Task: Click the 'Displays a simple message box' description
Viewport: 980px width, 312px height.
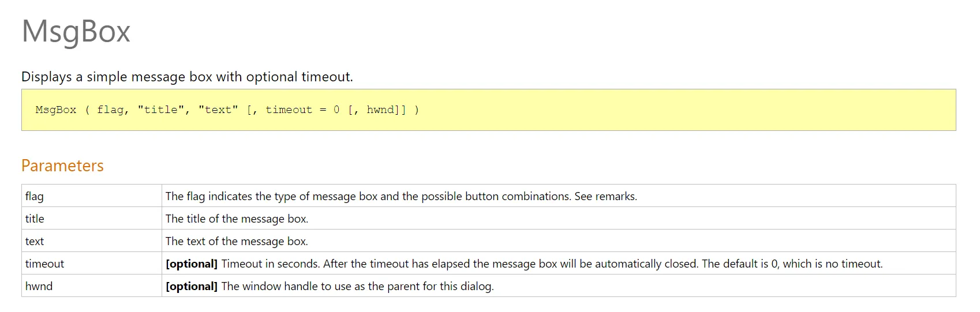Action: 187,77
